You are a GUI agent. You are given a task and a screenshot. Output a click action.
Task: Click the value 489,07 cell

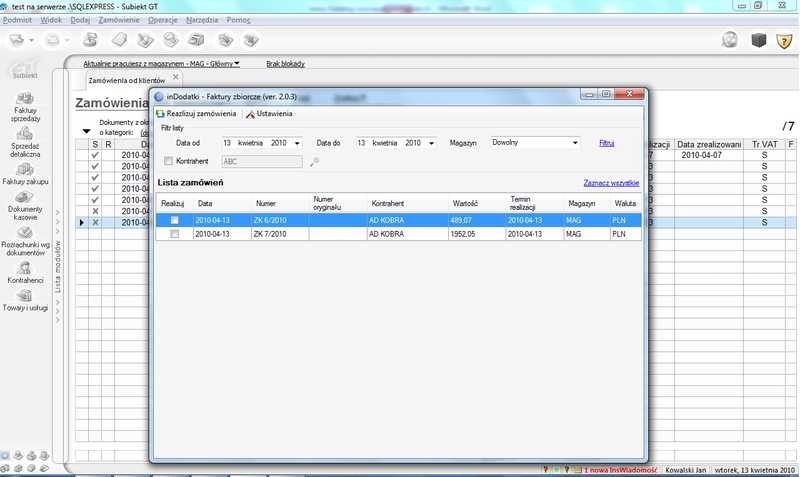point(477,220)
